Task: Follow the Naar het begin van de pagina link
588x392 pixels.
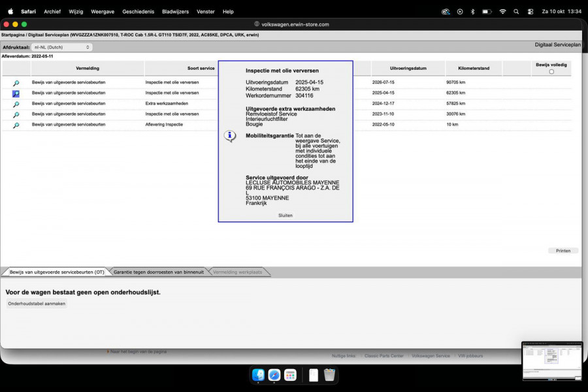Action: [139, 352]
